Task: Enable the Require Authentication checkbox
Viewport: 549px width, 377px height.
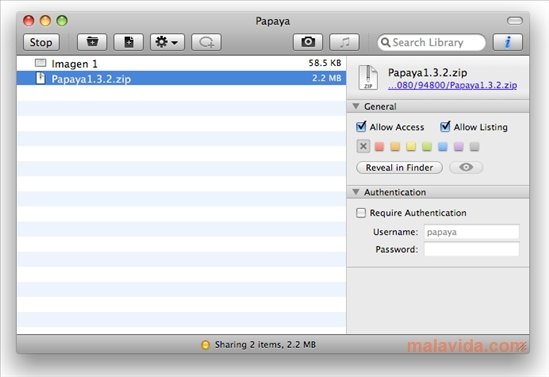Action: (361, 212)
